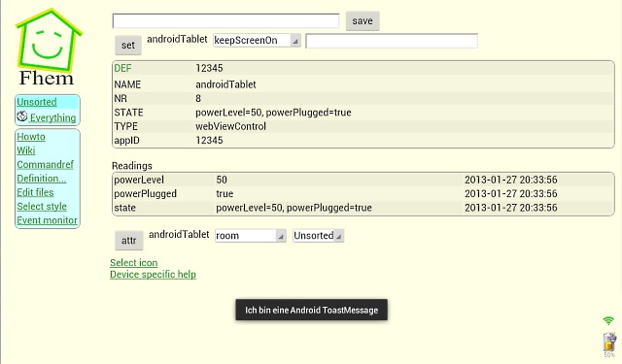Screen dimensions: 622x364
Task: Click the set button
Action: point(128,46)
